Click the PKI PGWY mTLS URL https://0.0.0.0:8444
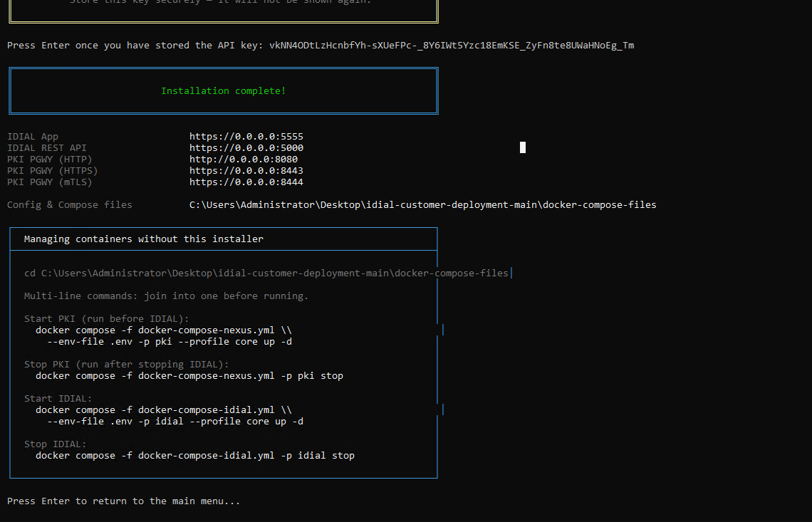The height and width of the screenshot is (522, 812). pos(246,182)
